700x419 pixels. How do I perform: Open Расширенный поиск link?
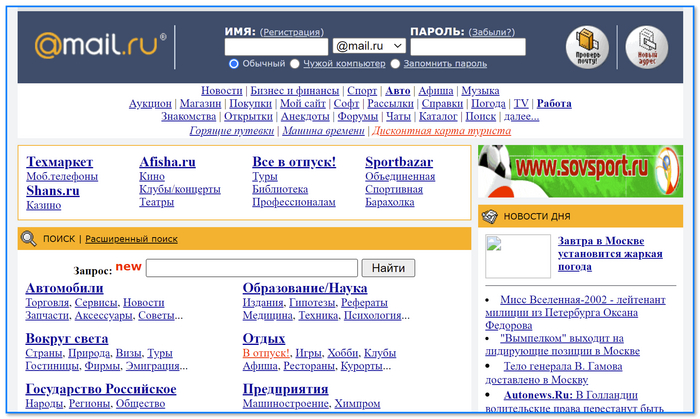click(x=131, y=239)
